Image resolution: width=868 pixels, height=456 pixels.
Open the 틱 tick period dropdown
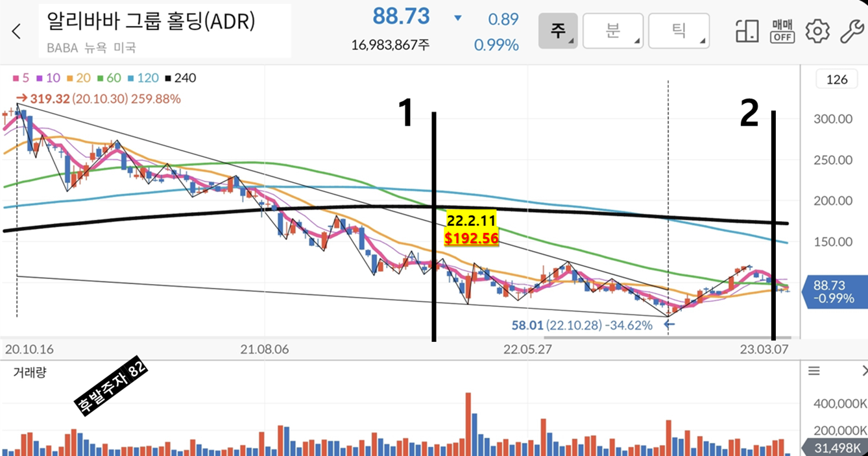679,30
